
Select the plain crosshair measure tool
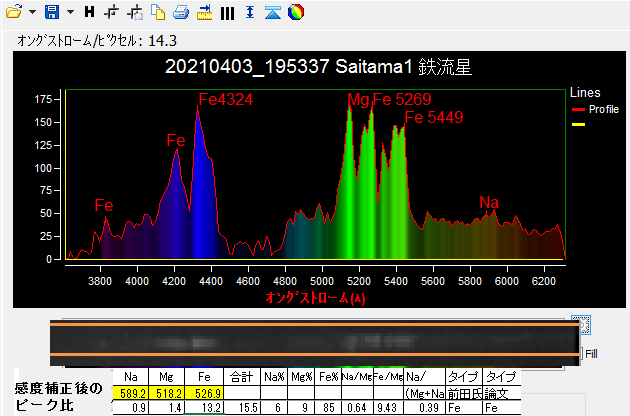(x=111, y=12)
